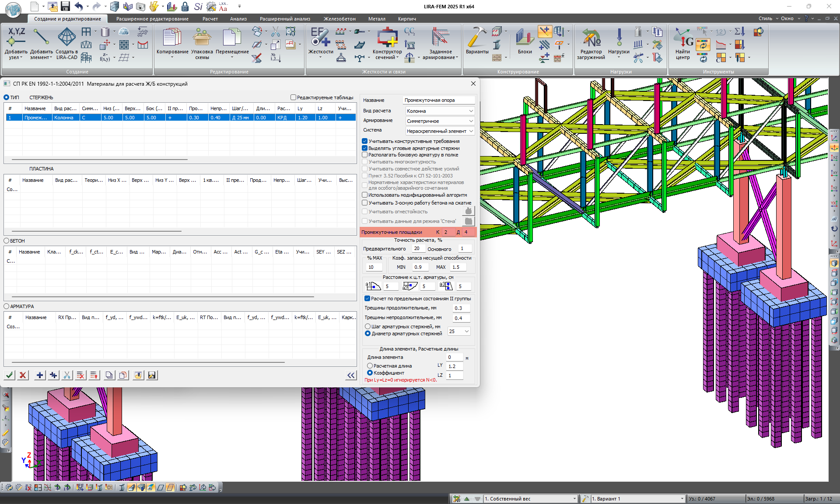Image resolution: width=840 pixels, height=504 pixels.
Task: Enable the Редактируемые таблицы checkbox
Action: coord(294,97)
